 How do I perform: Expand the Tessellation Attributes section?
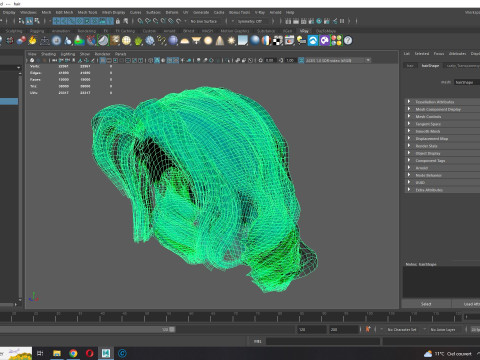pyautogui.click(x=442, y=102)
